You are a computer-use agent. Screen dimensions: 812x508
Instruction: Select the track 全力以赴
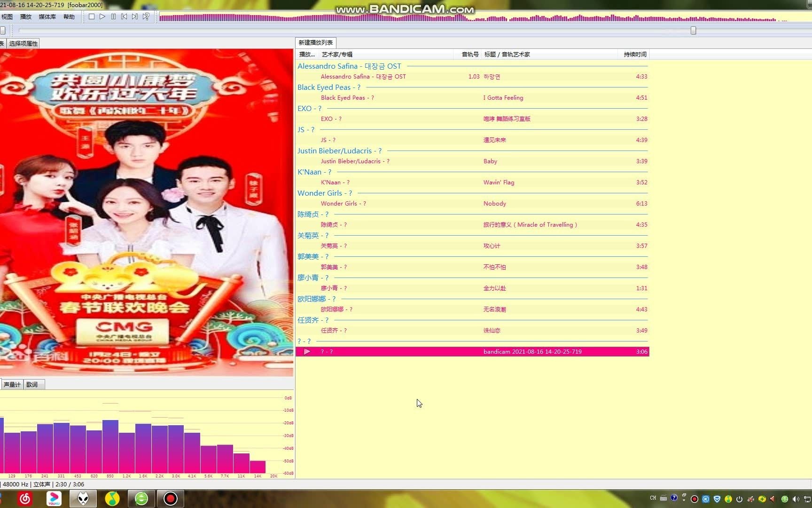(472, 288)
